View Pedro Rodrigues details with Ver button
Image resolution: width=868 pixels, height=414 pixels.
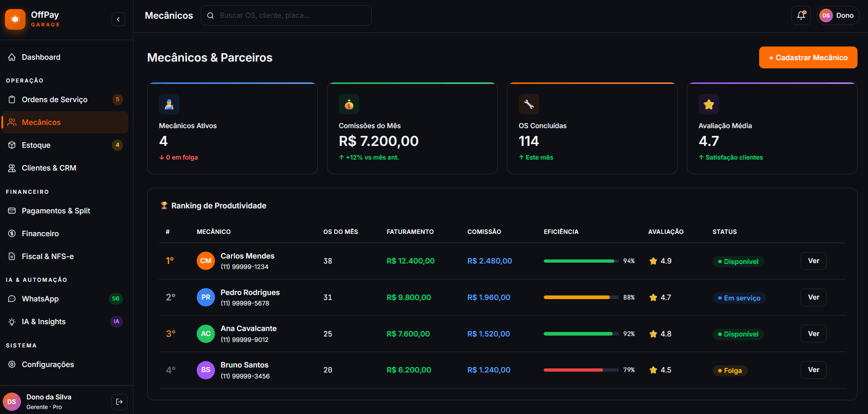click(813, 297)
